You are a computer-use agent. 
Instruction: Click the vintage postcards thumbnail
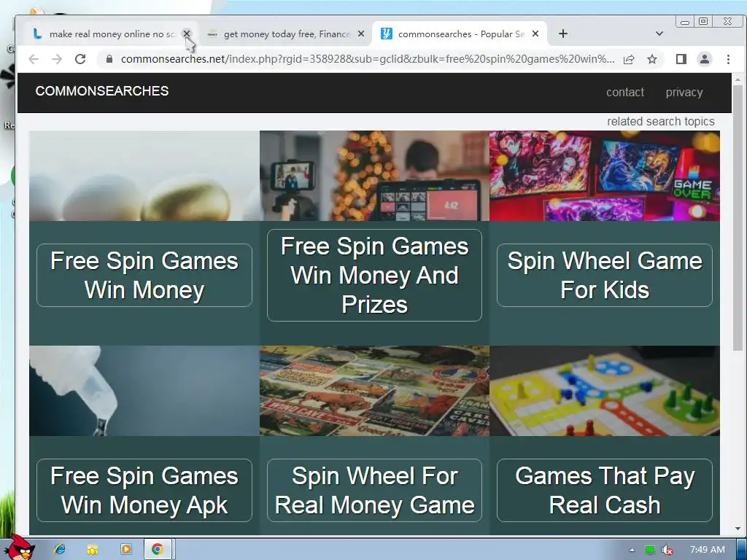click(374, 391)
